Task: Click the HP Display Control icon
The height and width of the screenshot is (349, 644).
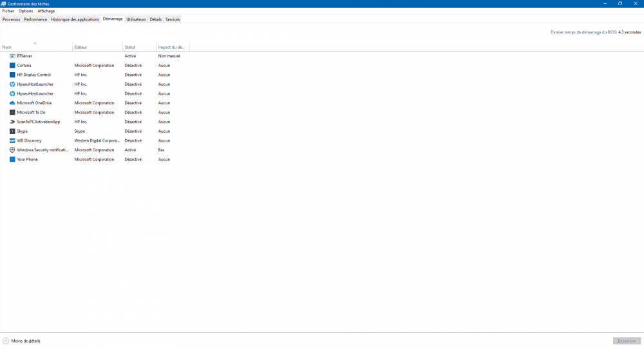Action: pos(12,75)
